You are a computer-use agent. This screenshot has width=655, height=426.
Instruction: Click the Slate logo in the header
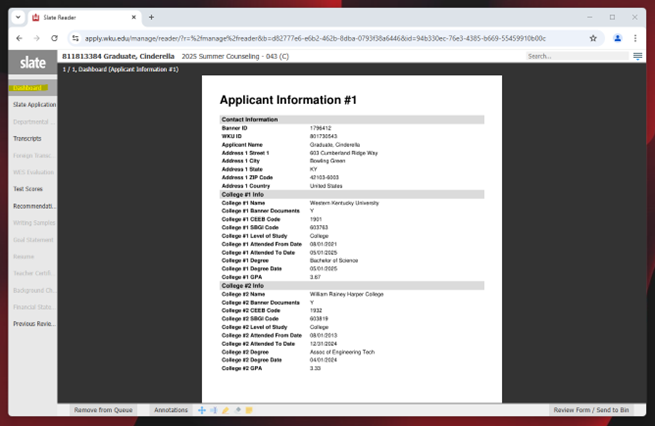click(x=33, y=63)
